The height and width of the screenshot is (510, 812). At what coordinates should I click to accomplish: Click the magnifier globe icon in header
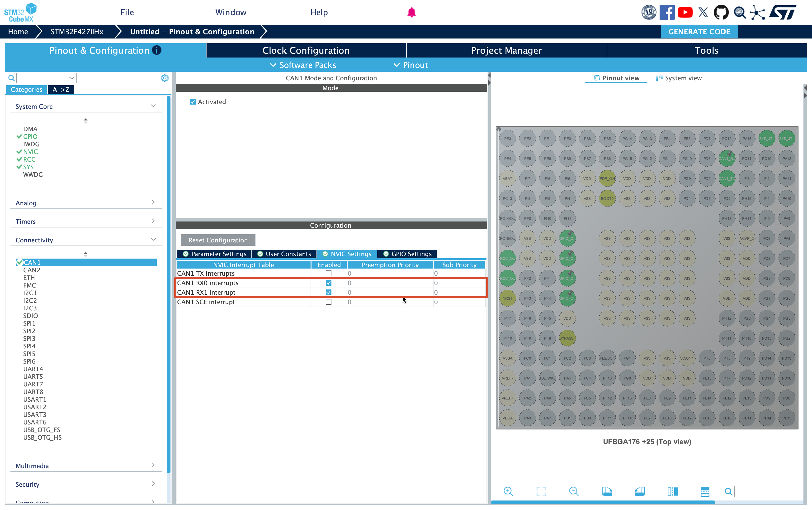pyautogui.click(x=740, y=13)
